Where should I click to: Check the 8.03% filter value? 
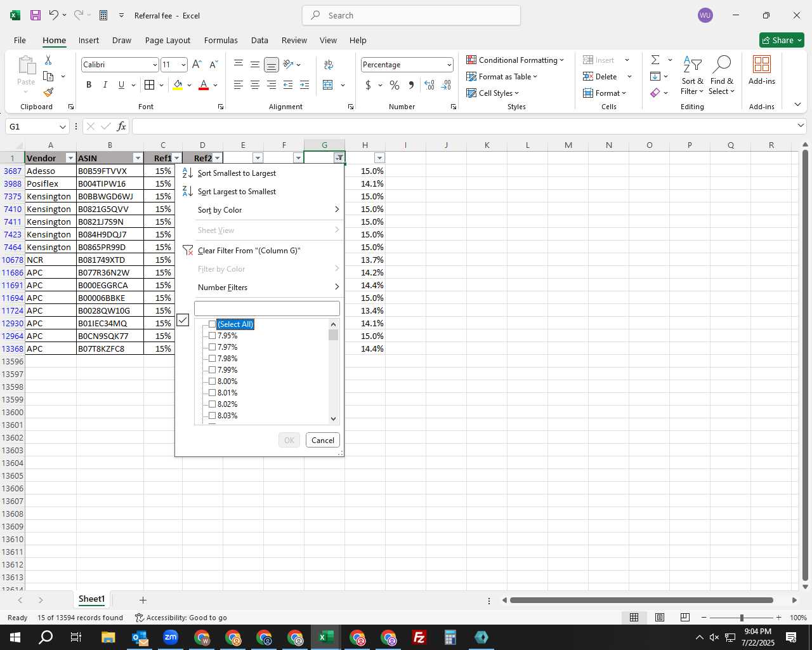212,416
